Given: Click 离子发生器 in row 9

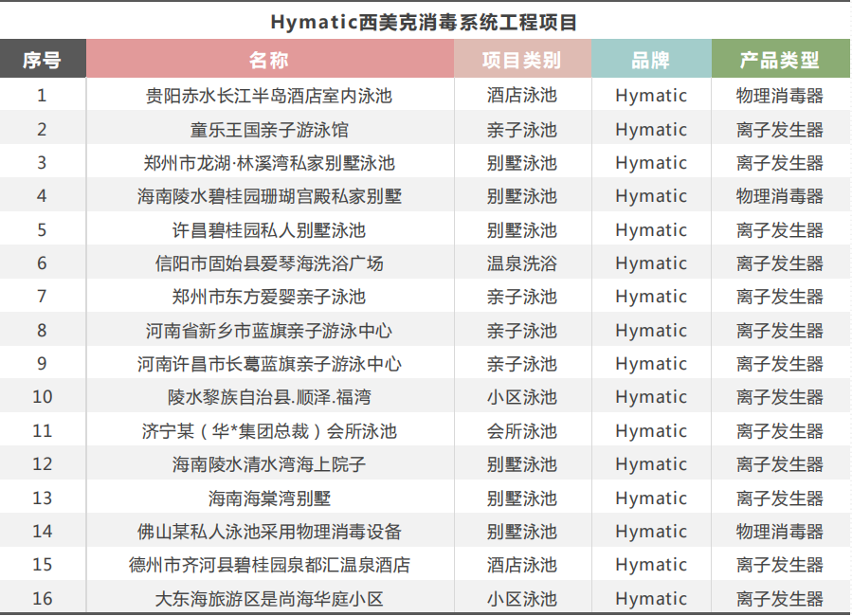Looking at the screenshot, I should coord(780,364).
